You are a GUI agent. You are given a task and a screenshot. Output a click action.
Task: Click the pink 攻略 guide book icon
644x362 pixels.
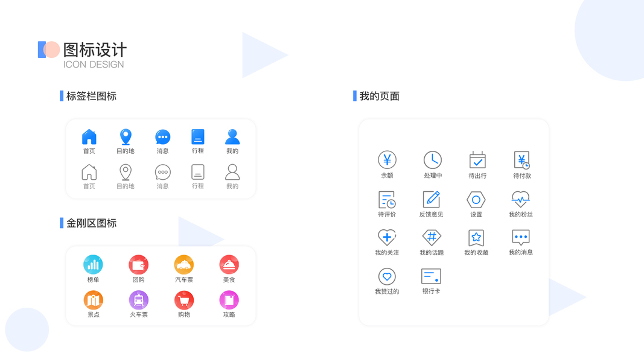[x=229, y=300]
